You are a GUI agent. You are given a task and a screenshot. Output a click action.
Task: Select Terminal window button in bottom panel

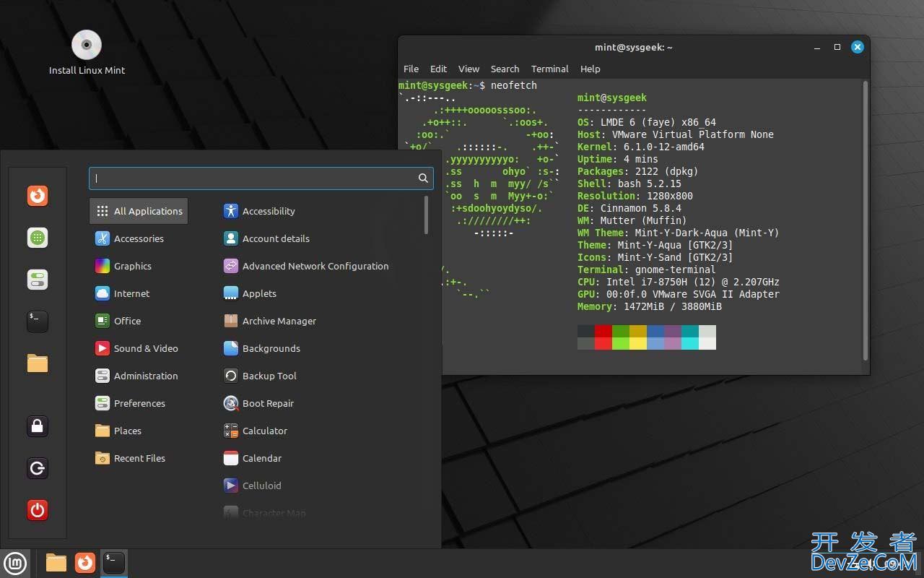pos(113,563)
